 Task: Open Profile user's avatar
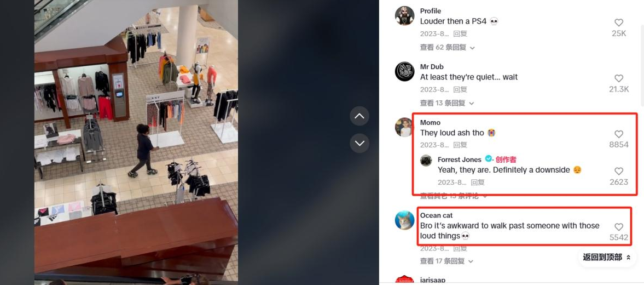pos(404,16)
